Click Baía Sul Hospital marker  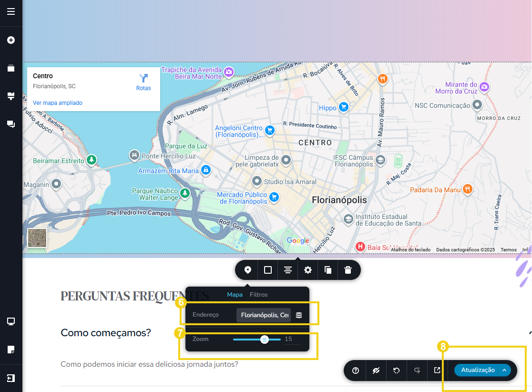pyautogui.click(x=360, y=247)
